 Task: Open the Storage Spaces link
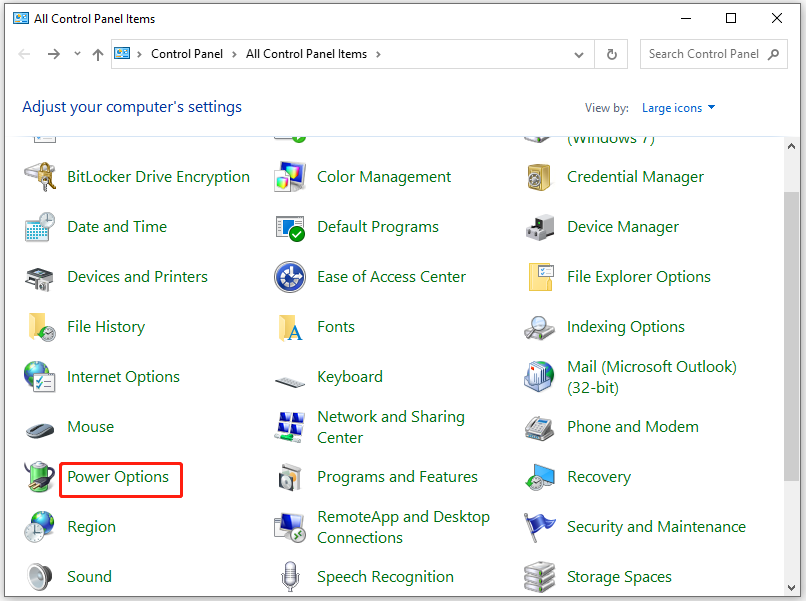click(x=619, y=577)
